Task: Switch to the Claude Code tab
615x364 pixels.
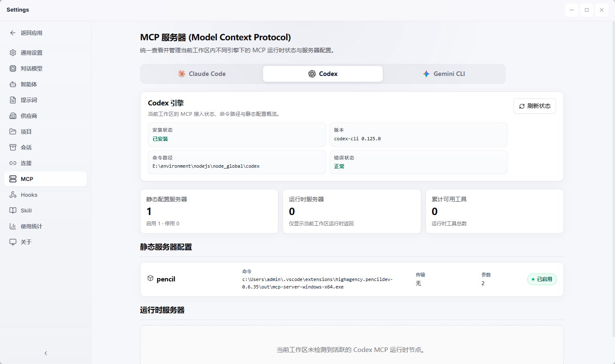Action: [202, 74]
